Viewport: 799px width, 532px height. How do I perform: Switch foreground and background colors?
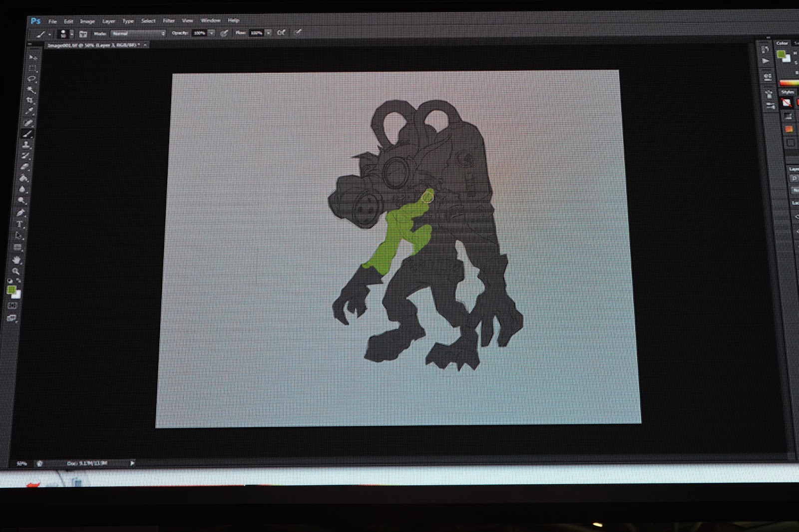click(x=19, y=281)
